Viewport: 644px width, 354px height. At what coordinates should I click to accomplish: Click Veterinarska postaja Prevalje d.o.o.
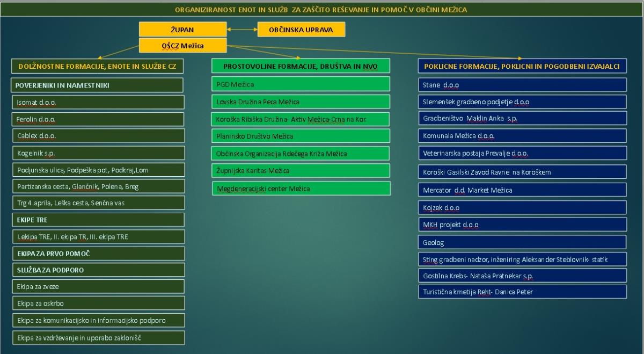click(x=522, y=153)
